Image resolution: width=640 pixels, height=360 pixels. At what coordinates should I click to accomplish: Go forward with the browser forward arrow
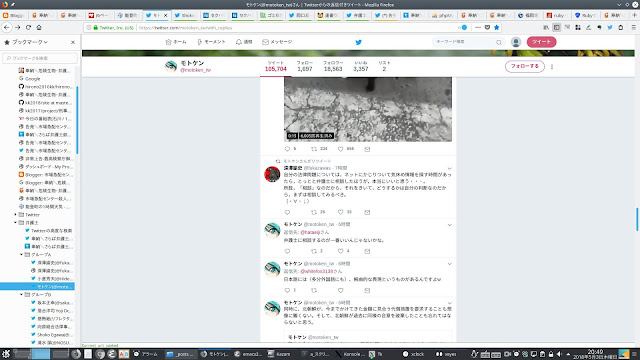[18, 27]
